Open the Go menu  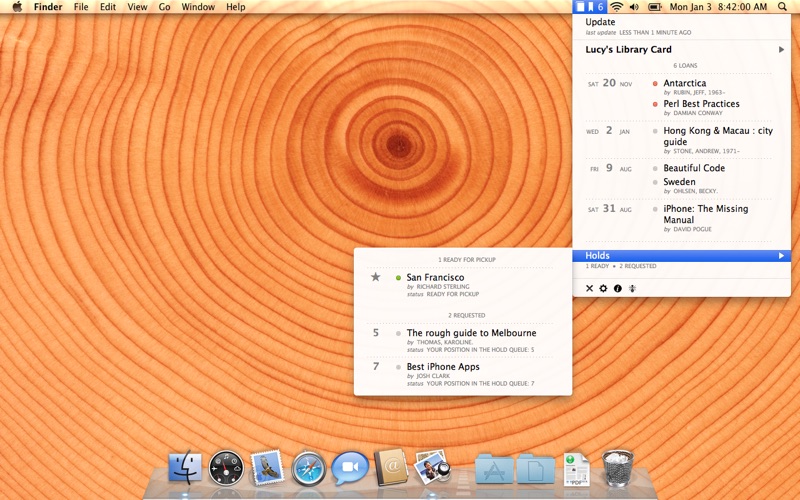(x=164, y=7)
